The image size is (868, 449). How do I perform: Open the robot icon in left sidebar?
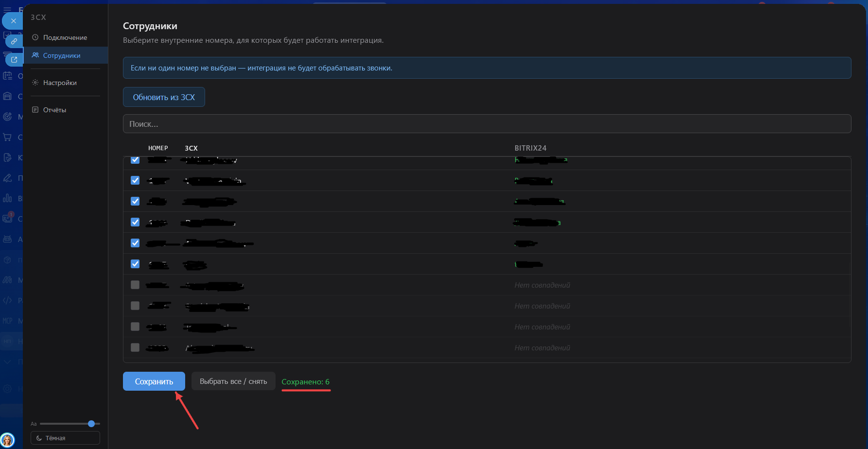pos(7,239)
